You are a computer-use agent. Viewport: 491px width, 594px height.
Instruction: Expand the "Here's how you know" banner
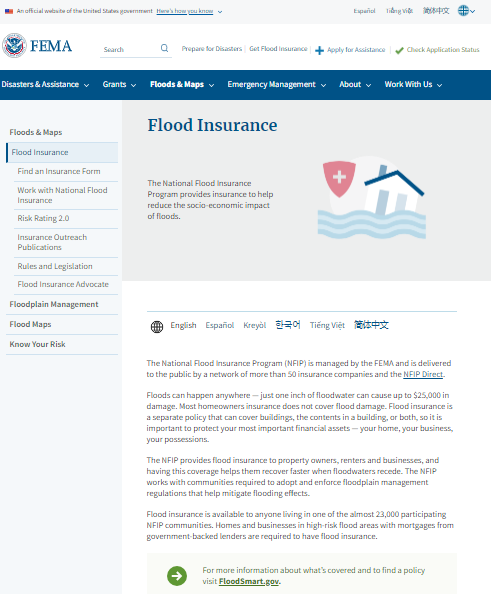[189, 11]
